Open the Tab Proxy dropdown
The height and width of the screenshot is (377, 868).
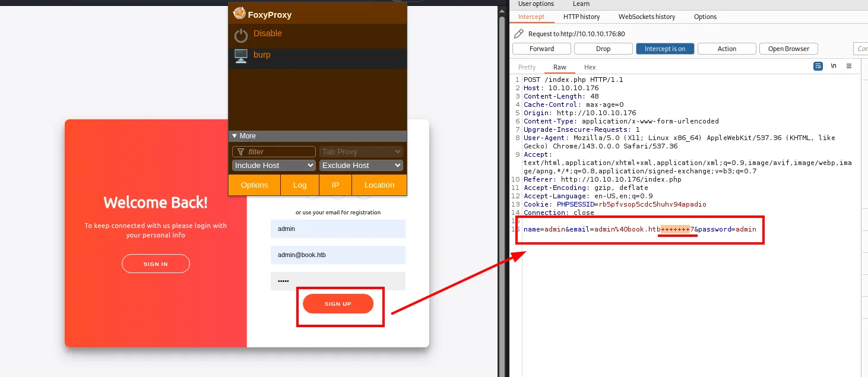(x=361, y=152)
